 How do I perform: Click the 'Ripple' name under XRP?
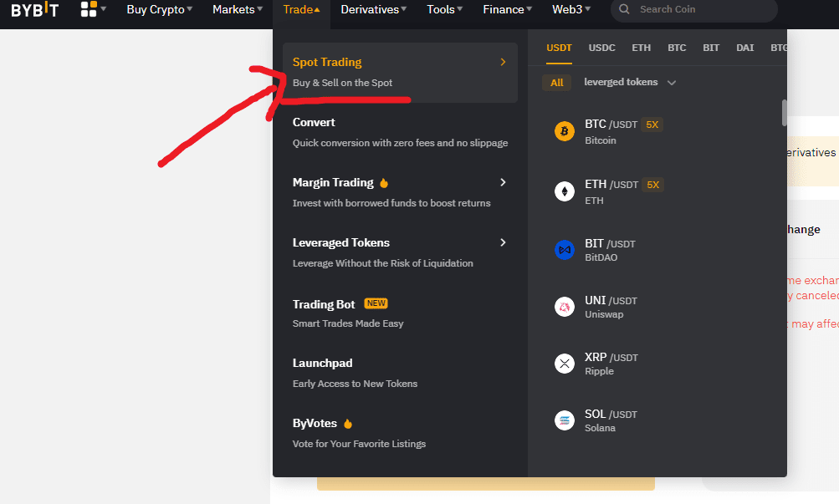[599, 371]
